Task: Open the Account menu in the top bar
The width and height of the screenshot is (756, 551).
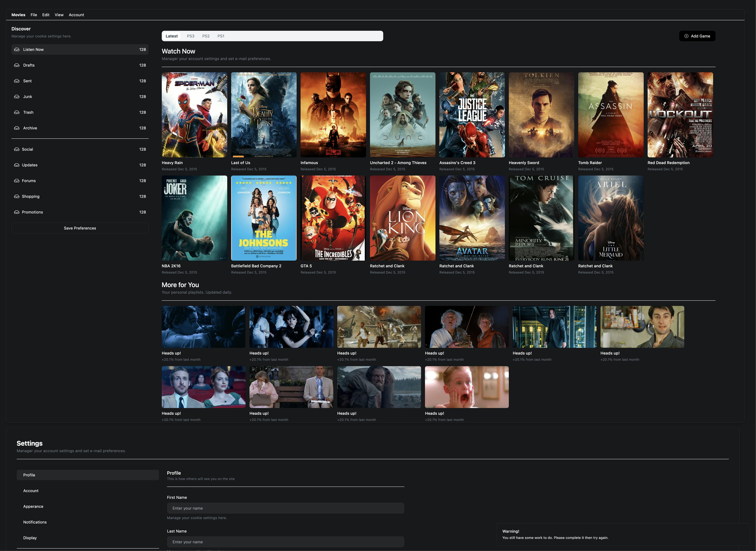Action: [x=76, y=15]
